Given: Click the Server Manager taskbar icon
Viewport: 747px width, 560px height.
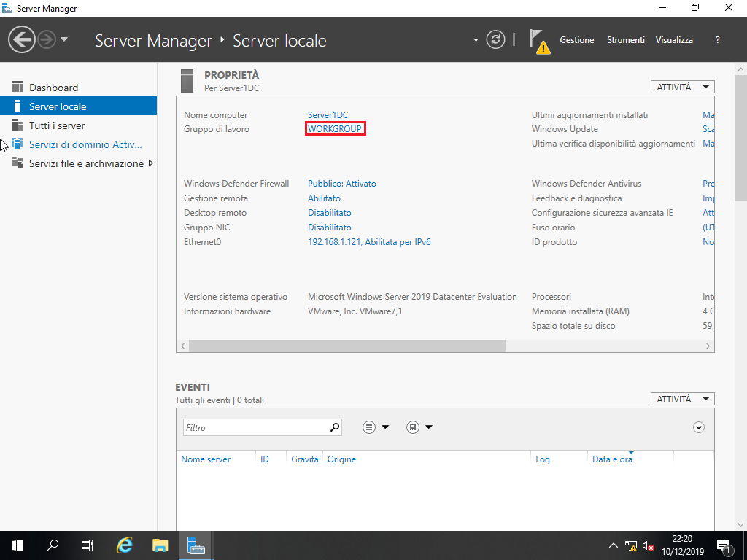Looking at the screenshot, I should pyautogui.click(x=196, y=545).
